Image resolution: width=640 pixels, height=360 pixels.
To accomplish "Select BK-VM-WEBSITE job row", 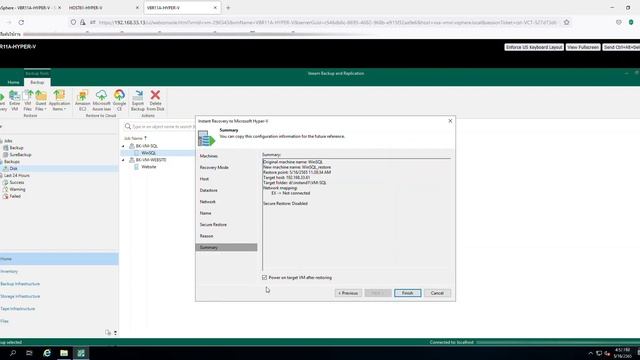I will tap(151, 160).
